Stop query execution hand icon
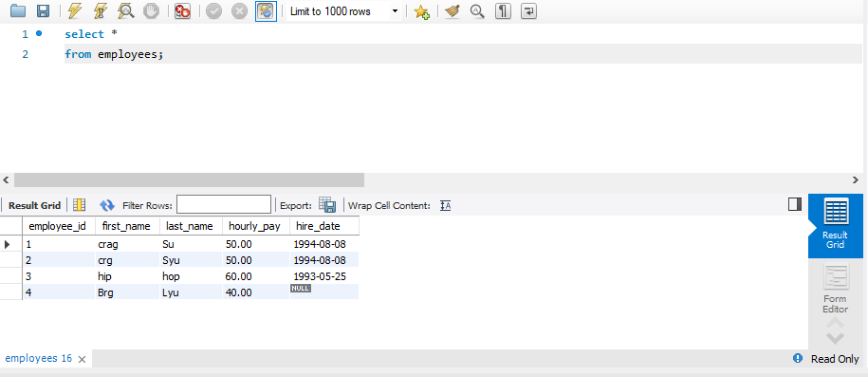The width and height of the screenshot is (868, 377). pyautogui.click(x=151, y=10)
